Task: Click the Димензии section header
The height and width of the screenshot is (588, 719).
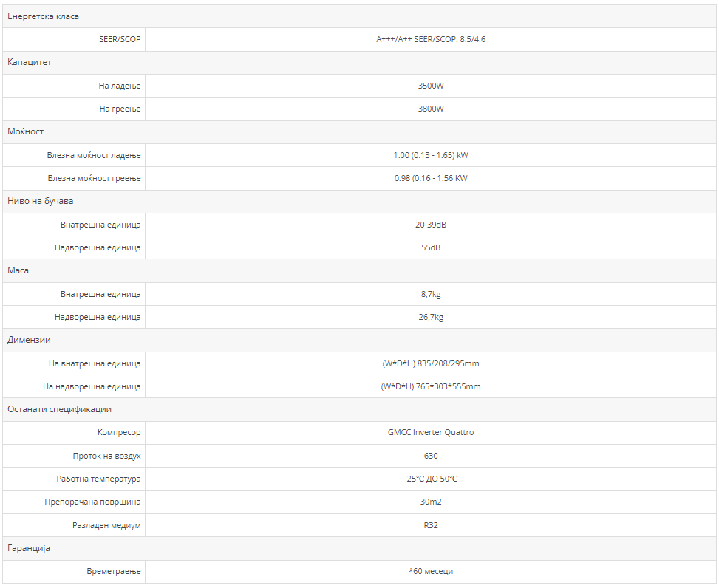Action: (29, 340)
